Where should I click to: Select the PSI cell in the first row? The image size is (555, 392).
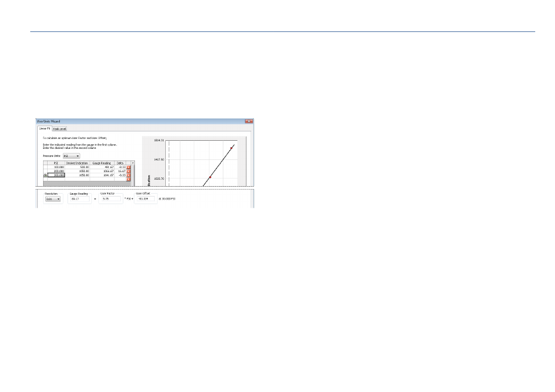56,167
